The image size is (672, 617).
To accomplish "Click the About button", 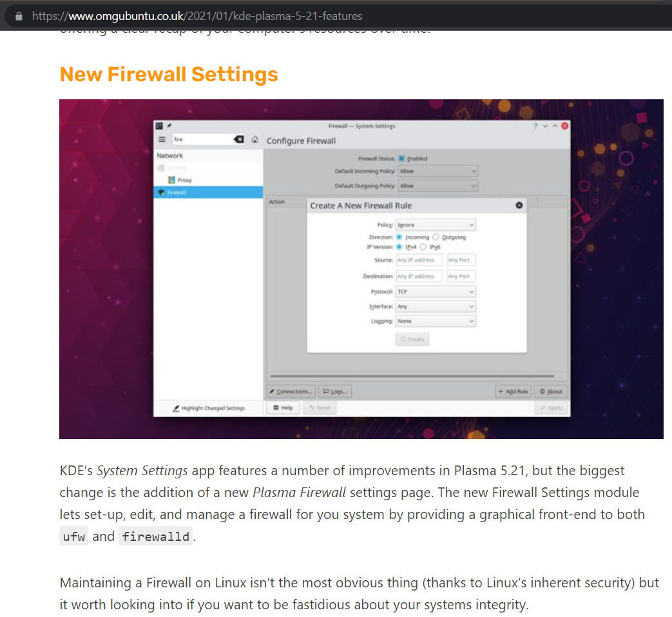I will click(551, 391).
